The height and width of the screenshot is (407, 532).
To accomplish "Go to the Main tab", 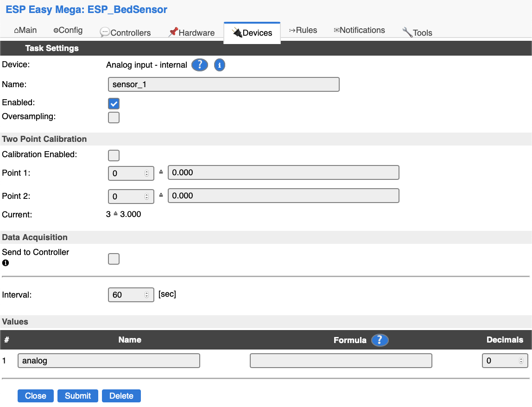I will click(x=25, y=30).
